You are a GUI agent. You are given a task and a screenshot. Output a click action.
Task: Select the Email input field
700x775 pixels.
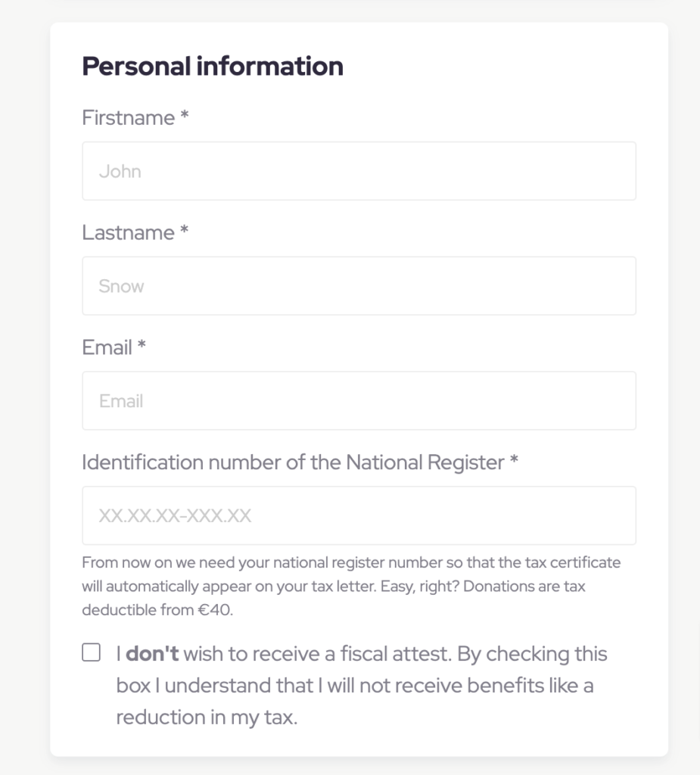tap(359, 401)
